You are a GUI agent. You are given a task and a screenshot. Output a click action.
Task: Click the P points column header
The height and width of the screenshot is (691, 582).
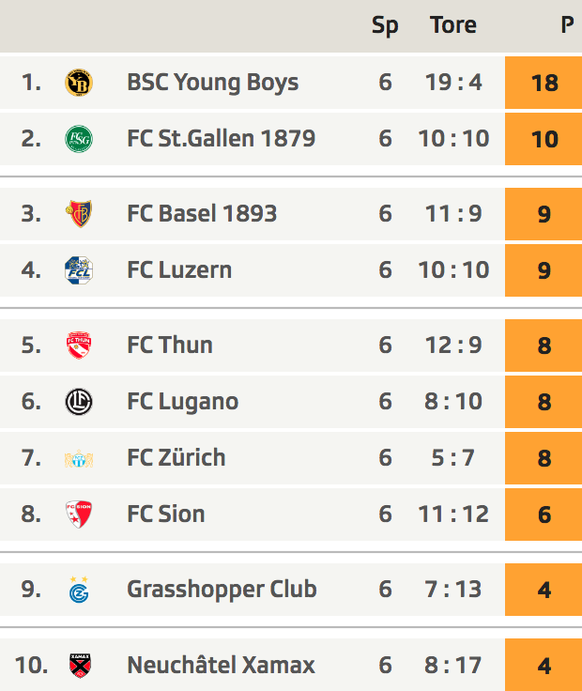tap(567, 25)
